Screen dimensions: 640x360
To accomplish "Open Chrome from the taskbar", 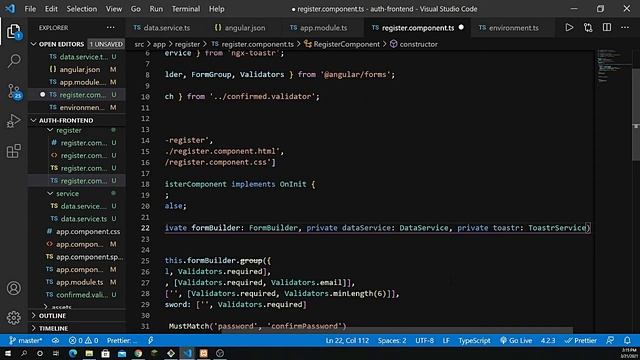I will point(138,353).
